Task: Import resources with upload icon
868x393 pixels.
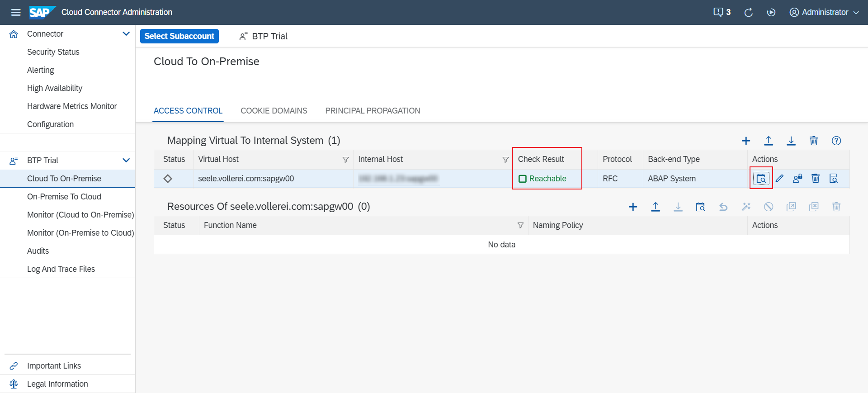Action: pos(656,207)
